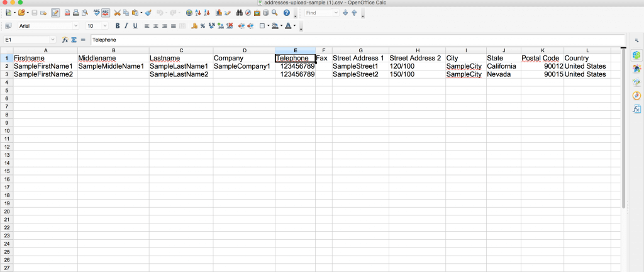644x272 pixels.
Task: Click the Cut scissors icon
Action: [x=117, y=13]
